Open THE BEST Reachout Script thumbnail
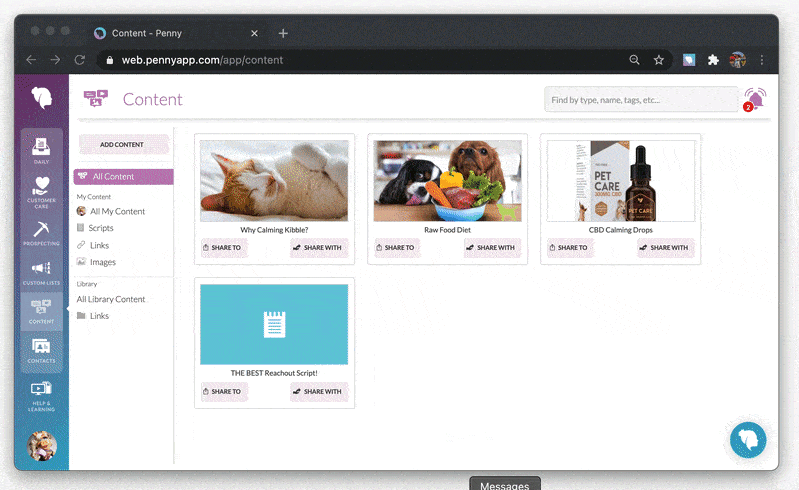 coord(274,324)
